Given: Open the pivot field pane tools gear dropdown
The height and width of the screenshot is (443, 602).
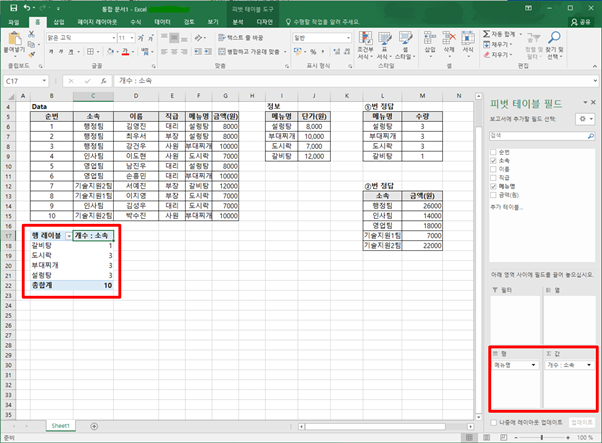Looking at the screenshot, I should 585,119.
